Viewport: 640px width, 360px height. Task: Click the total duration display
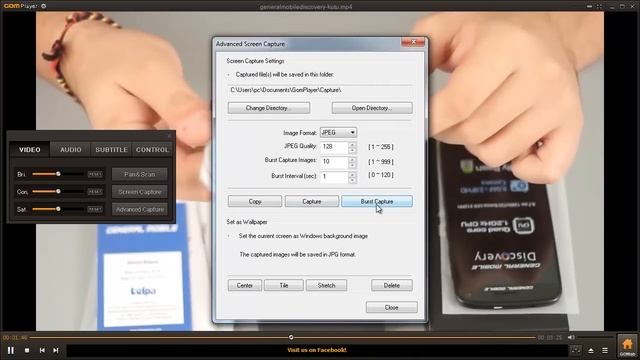point(550,338)
